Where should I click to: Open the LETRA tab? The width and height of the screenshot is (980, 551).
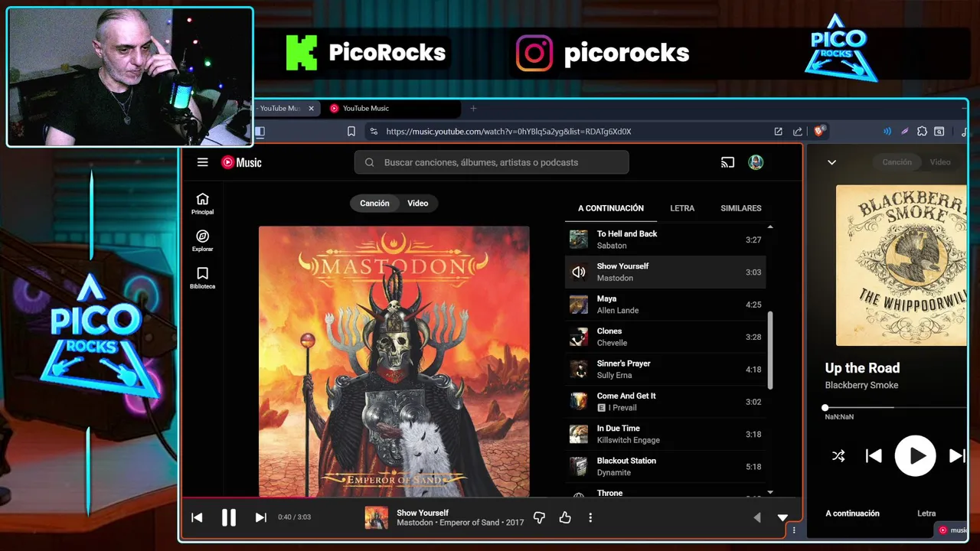coord(682,208)
